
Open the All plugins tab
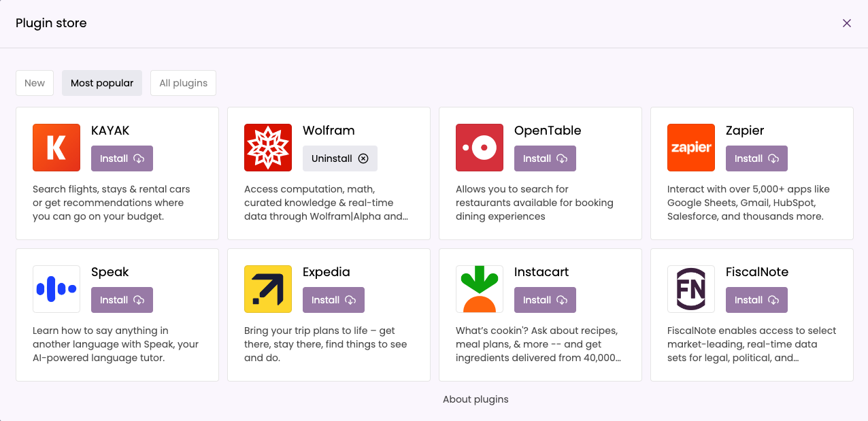click(184, 83)
